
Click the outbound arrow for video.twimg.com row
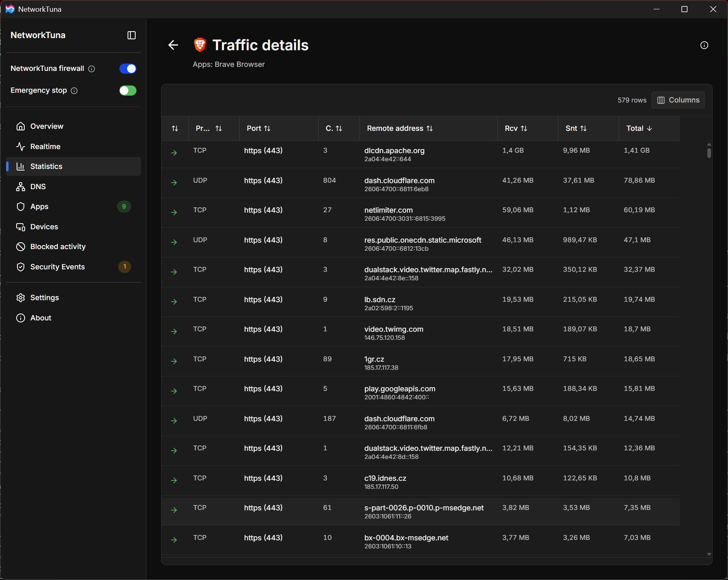click(x=174, y=332)
